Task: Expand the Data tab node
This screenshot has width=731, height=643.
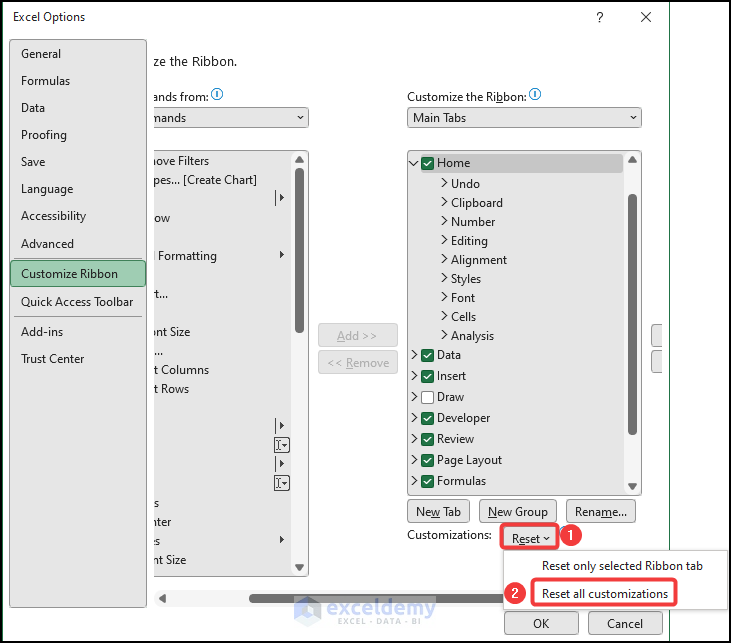Action: 414,355
